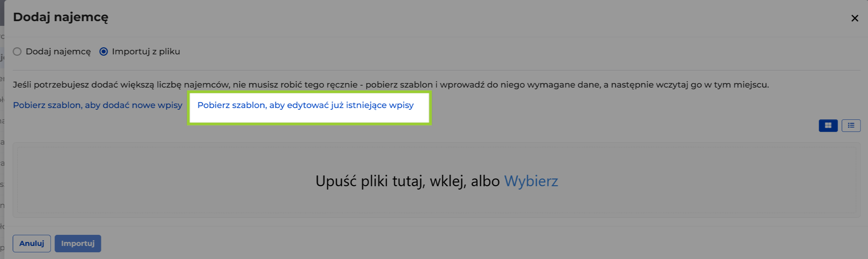Click the Anuluj button
This screenshot has width=868, height=259.
tap(32, 243)
